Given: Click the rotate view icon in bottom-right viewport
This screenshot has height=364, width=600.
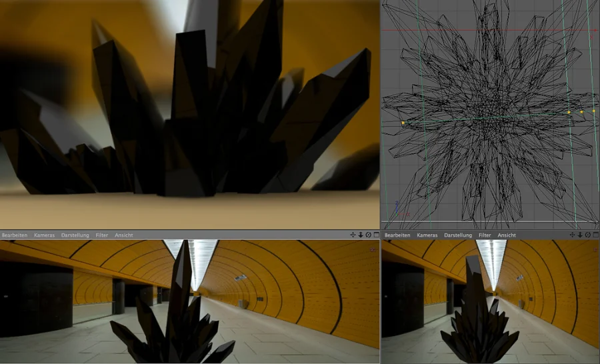Looking at the screenshot, I should tap(588, 235).
